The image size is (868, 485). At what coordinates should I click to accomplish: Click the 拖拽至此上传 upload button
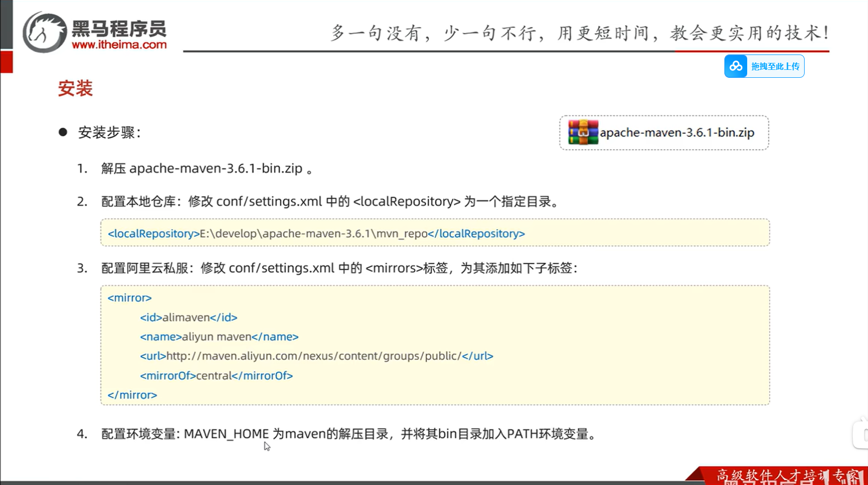764,66
